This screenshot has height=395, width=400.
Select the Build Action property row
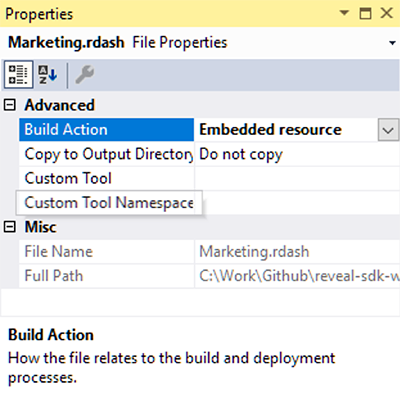[x=106, y=130]
